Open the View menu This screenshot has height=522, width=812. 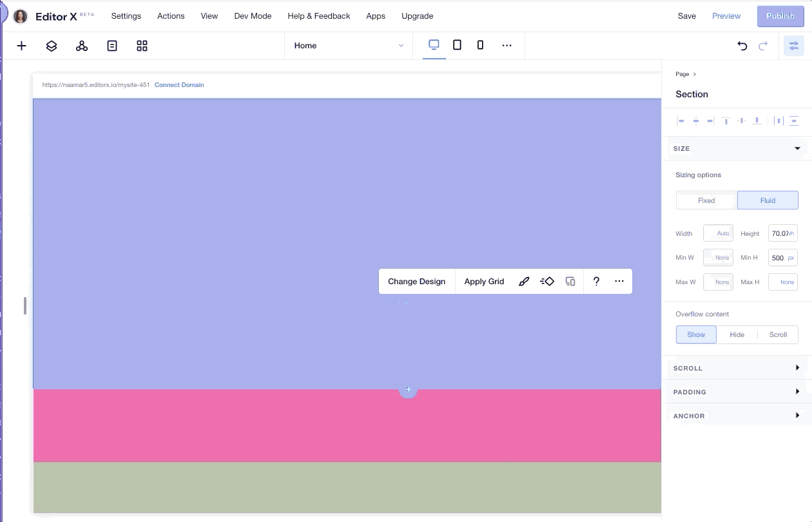click(209, 16)
